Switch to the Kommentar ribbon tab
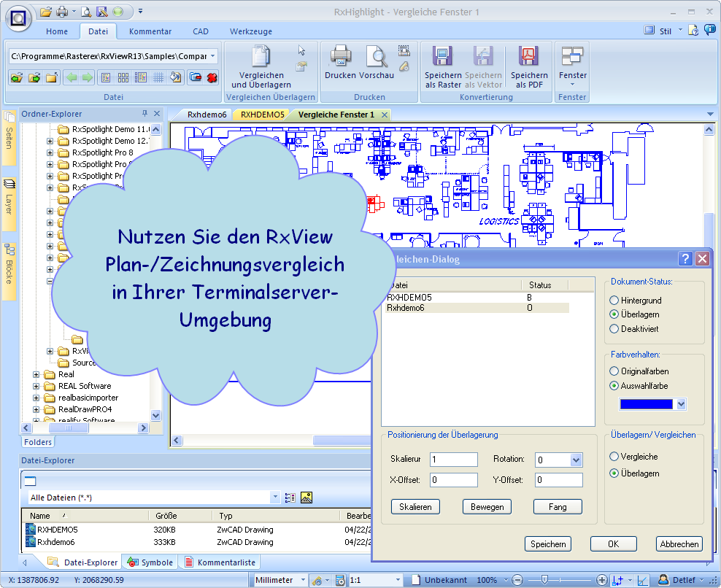This screenshot has height=588, width=721. (x=150, y=31)
